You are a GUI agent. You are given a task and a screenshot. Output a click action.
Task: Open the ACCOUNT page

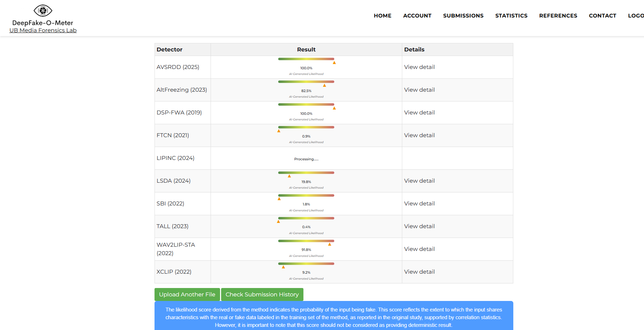click(x=417, y=16)
